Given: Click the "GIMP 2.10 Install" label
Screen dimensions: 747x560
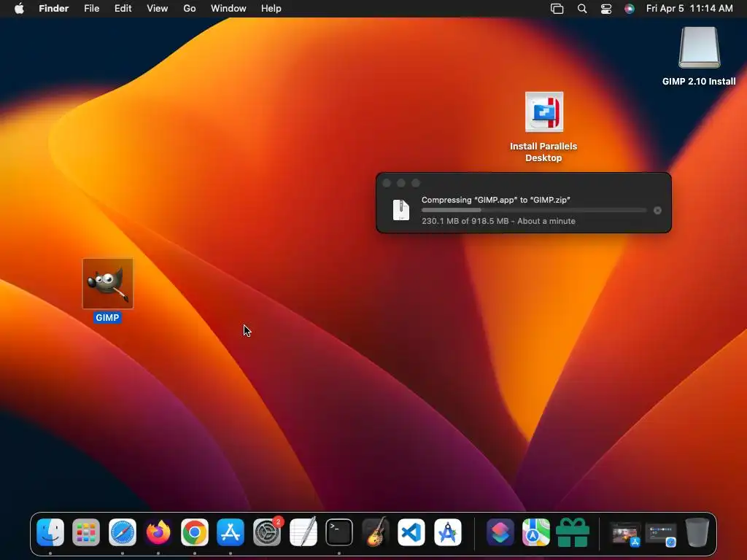Looking at the screenshot, I should [699, 81].
